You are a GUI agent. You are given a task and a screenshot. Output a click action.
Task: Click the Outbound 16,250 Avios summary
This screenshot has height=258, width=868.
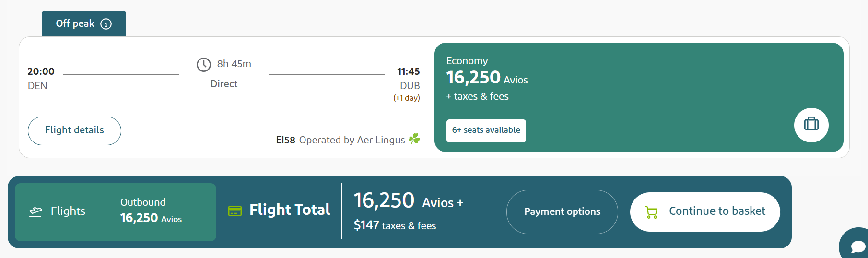[151, 211]
